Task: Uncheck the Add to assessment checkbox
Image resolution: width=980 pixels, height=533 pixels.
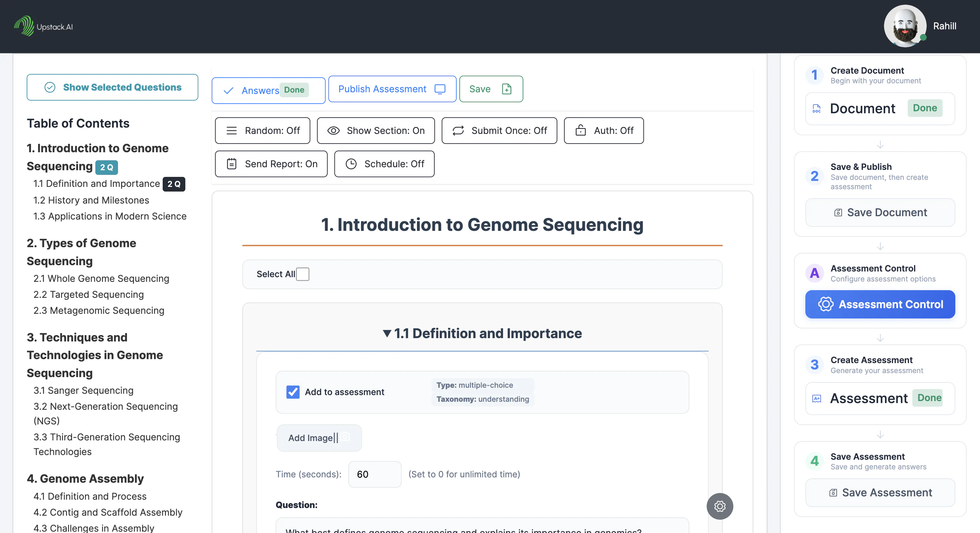Action: (293, 392)
